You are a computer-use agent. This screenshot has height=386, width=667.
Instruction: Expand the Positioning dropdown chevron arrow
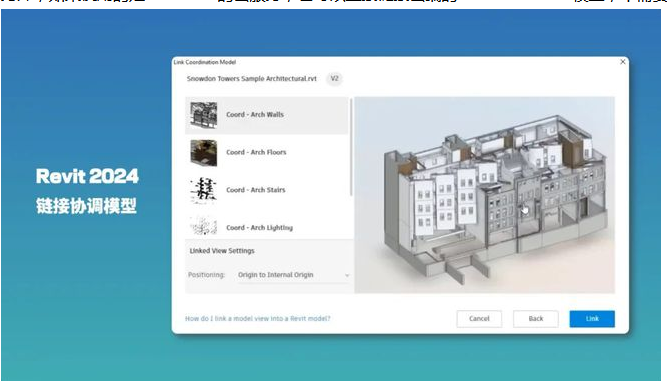(347, 275)
